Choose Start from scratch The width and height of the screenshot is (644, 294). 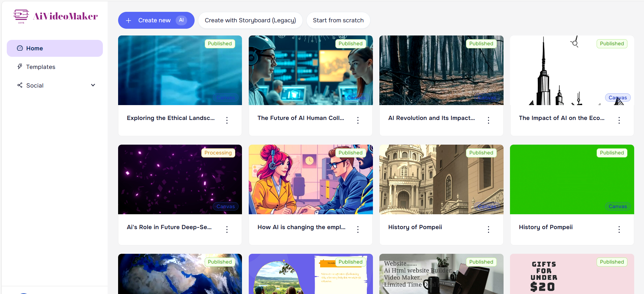[x=338, y=20]
